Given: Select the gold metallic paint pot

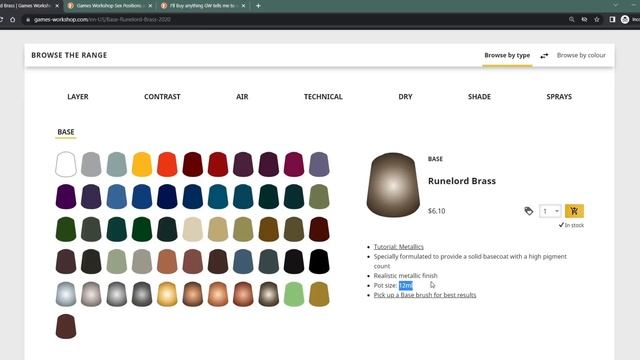Looking at the screenshot, I should coord(167,294).
